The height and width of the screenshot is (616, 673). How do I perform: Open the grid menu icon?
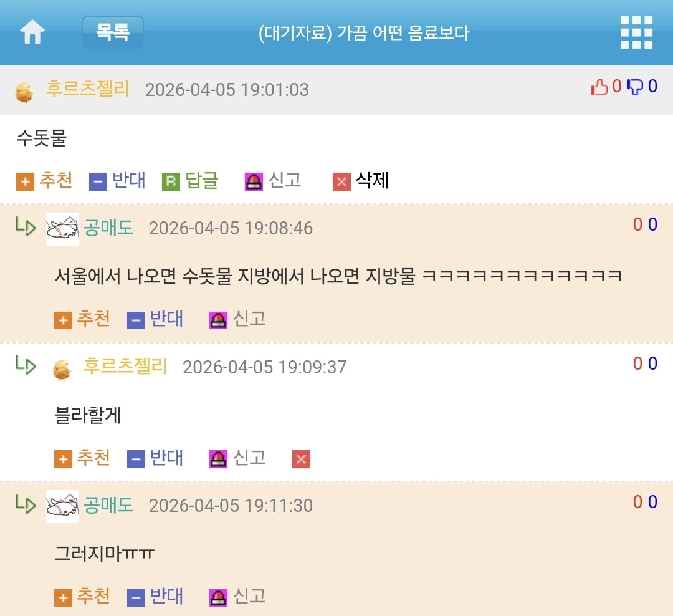(x=636, y=32)
